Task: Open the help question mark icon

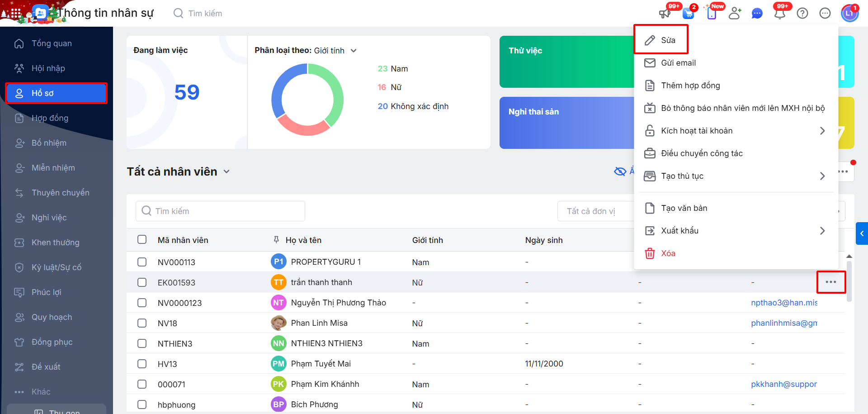Action: [x=802, y=14]
